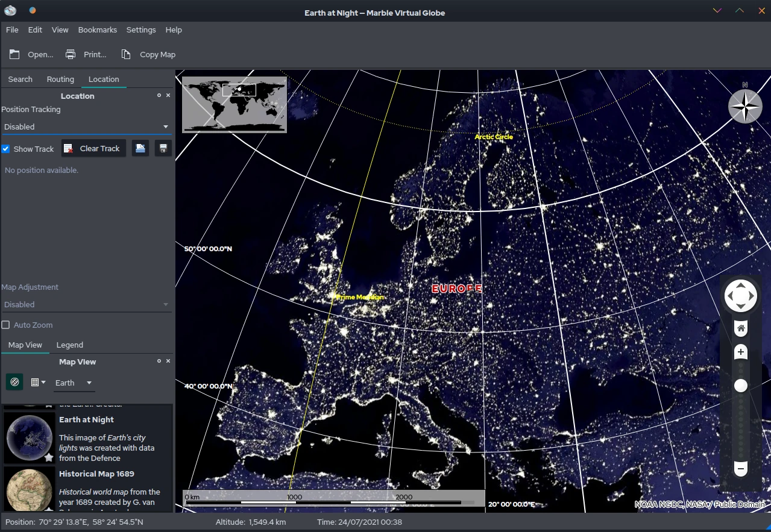Click the Altitude 1,549.4 km status text

point(251,522)
